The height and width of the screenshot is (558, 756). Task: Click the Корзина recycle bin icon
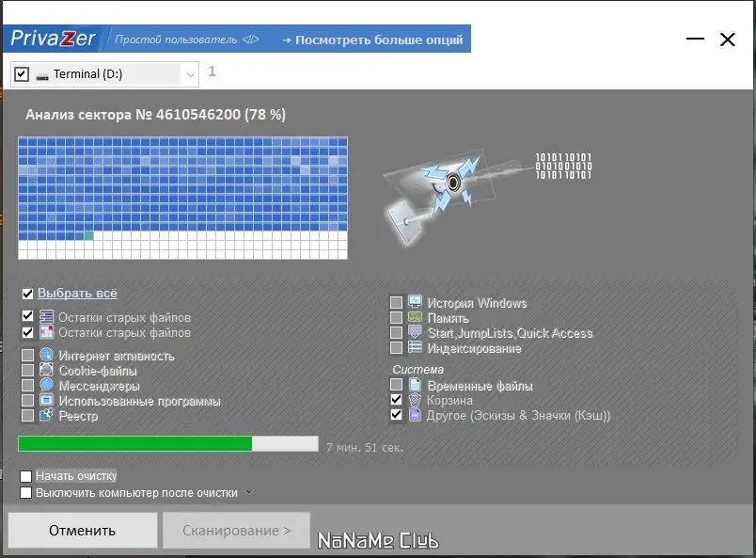coord(415,400)
